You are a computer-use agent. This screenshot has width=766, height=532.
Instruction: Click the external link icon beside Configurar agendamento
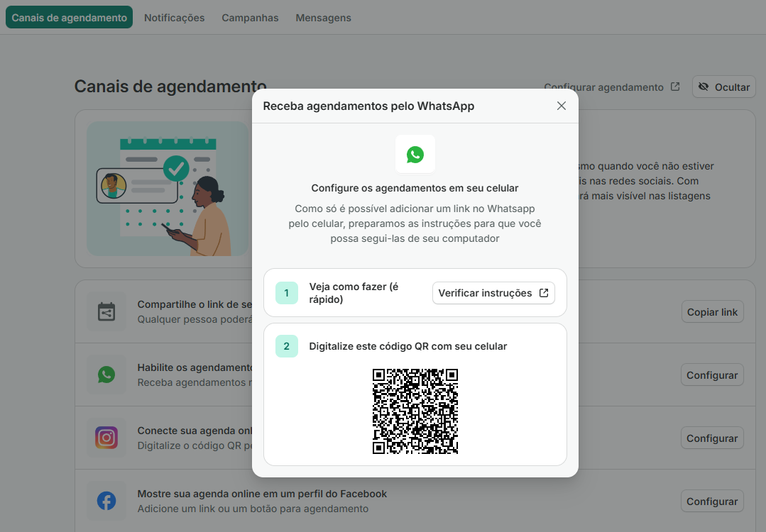point(675,87)
